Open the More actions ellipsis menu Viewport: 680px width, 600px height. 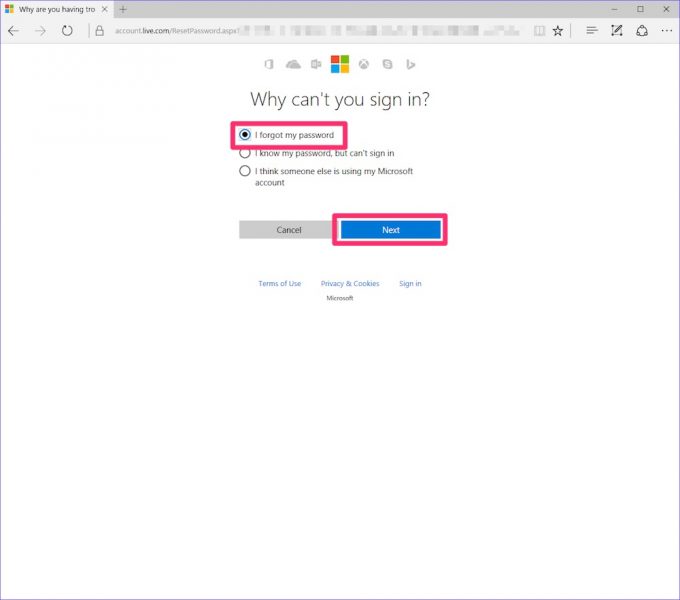pyautogui.click(x=667, y=30)
